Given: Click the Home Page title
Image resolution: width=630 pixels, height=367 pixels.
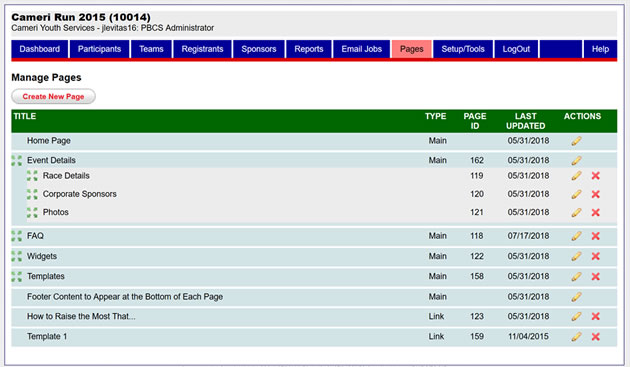Looking at the screenshot, I should pos(49,141).
